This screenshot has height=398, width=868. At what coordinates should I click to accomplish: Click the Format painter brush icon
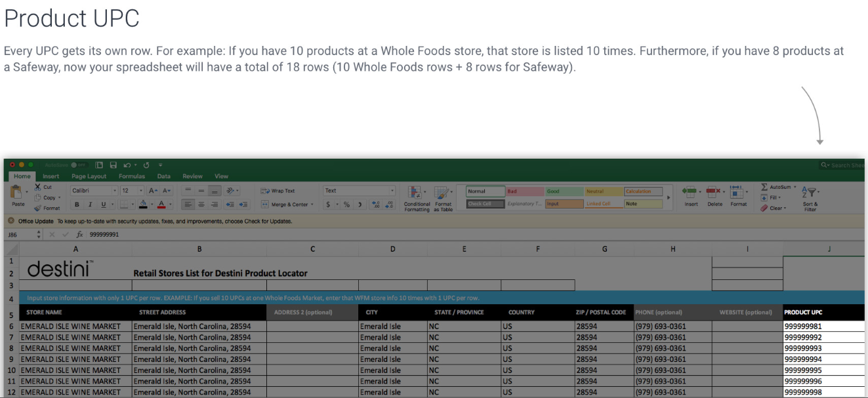click(37, 208)
